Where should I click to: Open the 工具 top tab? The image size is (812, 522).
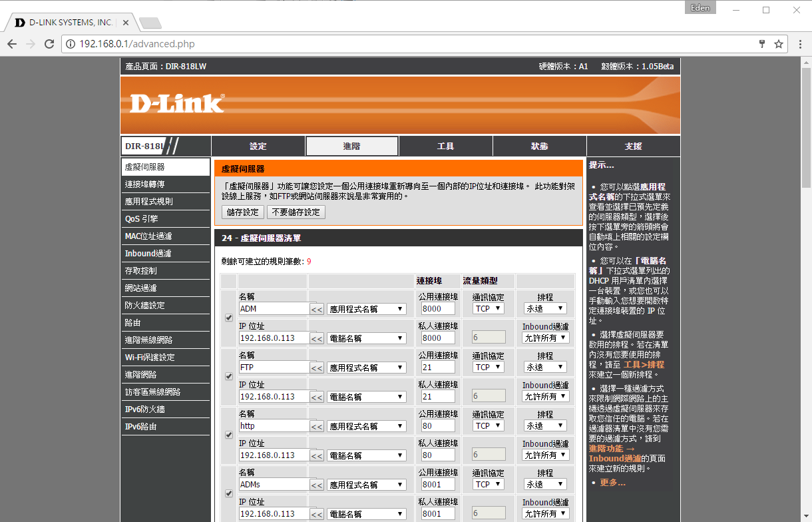[x=446, y=146]
